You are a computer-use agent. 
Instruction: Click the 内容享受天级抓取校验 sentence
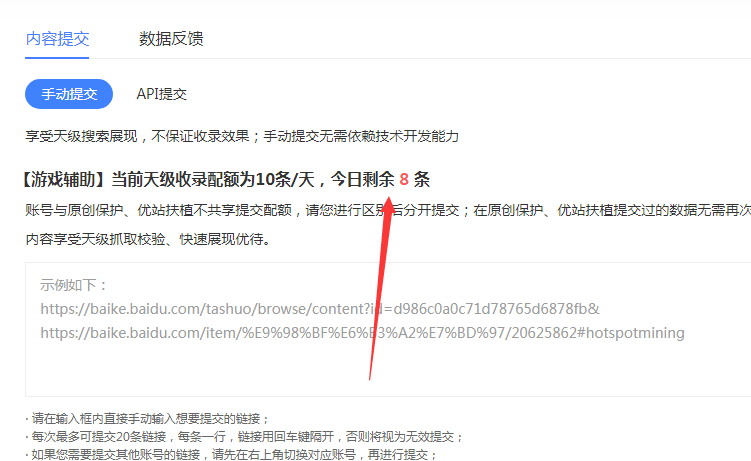tap(148, 239)
